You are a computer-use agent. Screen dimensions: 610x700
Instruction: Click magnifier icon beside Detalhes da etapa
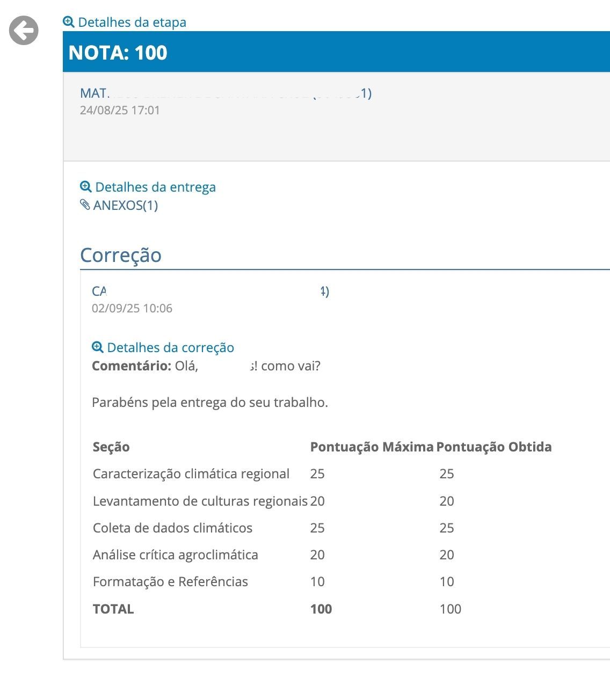(69, 22)
